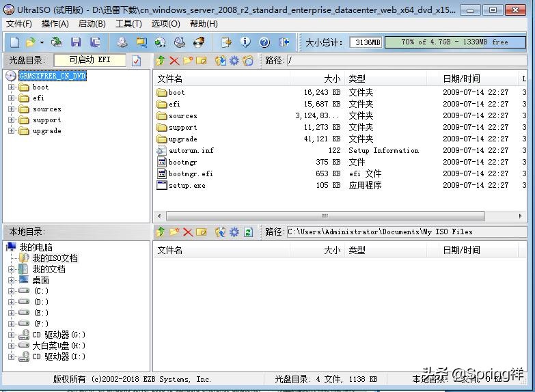Click the Help question mark icon

pyautogui.click(x=264, y=42)
